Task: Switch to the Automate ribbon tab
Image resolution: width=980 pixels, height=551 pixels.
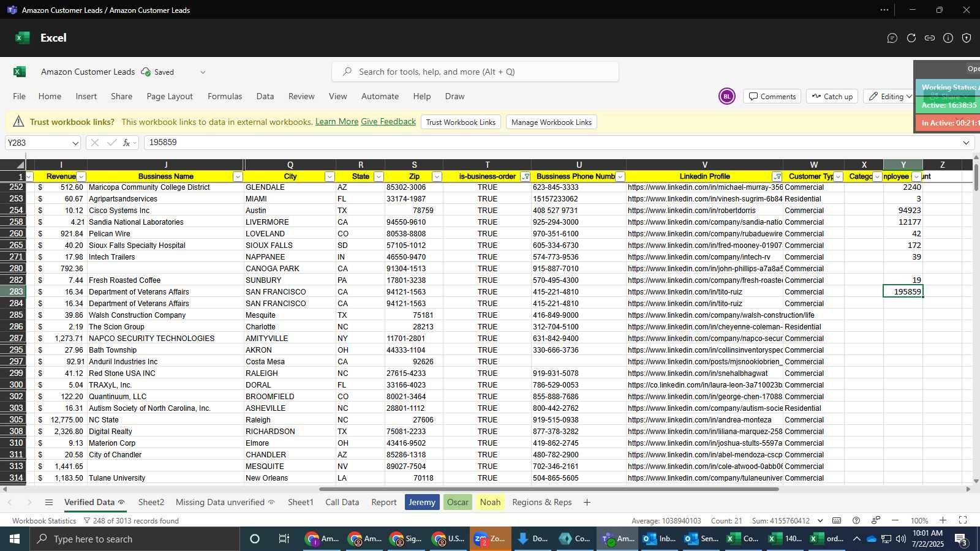Action: tap(380, 96)
